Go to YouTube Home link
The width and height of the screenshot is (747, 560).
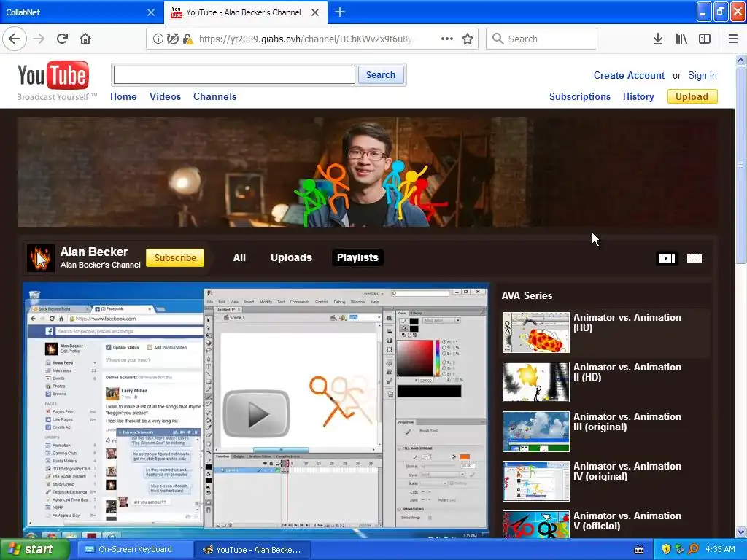click(123, 96)
